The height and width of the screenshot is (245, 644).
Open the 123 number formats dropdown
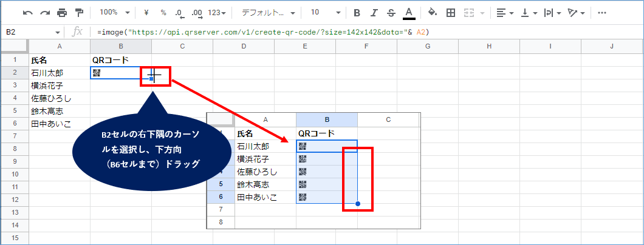point(218,13)
